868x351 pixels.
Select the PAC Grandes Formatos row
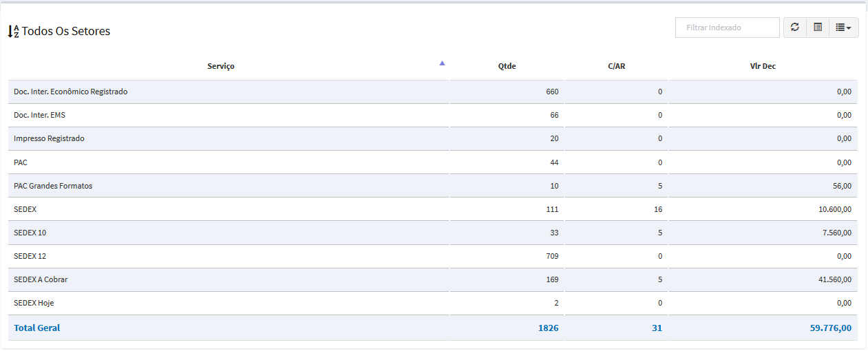click(432, 186)
